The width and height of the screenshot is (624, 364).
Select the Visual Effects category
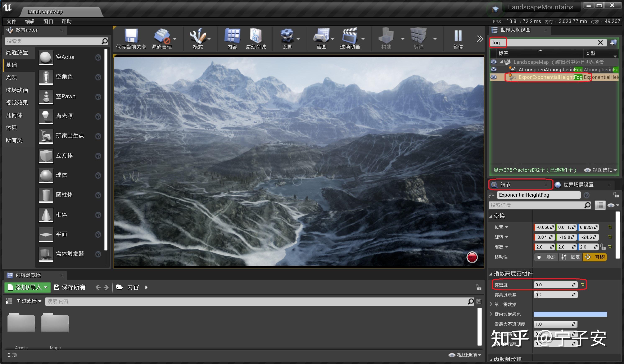[x=17, y=103]
